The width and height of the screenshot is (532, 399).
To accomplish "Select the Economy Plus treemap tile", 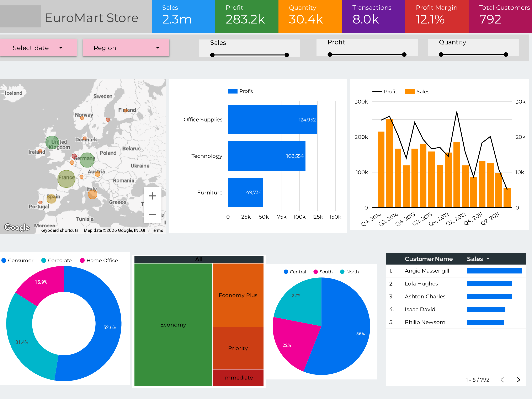I will click(238, 295).
